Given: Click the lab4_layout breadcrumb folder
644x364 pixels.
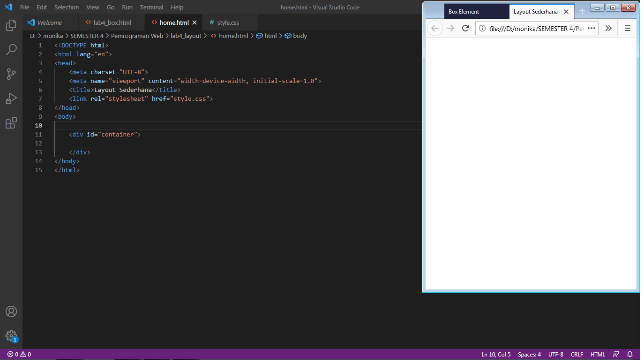Looking at the screenshot, I should click(186, 36).
